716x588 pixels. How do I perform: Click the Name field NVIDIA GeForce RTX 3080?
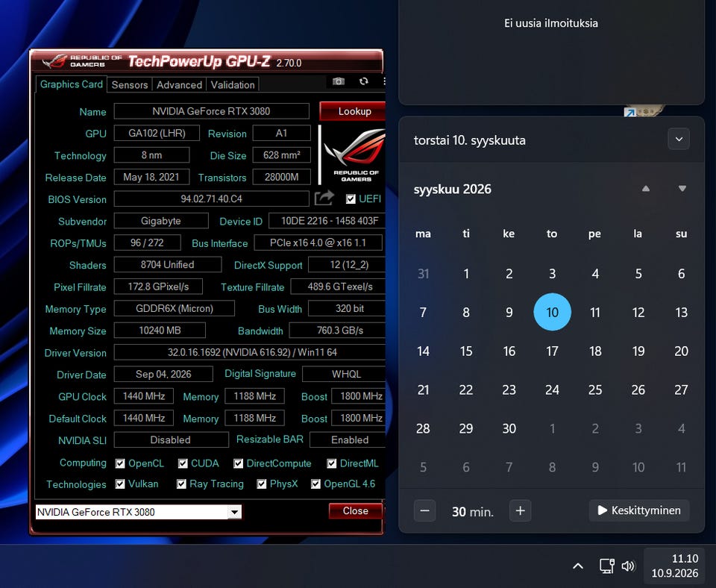pyautogui.click(x=211, y=111)
